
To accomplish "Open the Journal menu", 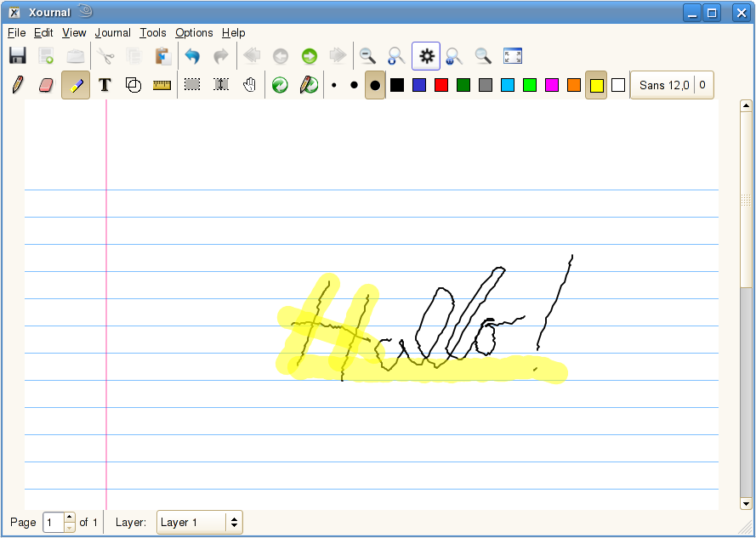I will pyautogui.click(x=112, y=32).
